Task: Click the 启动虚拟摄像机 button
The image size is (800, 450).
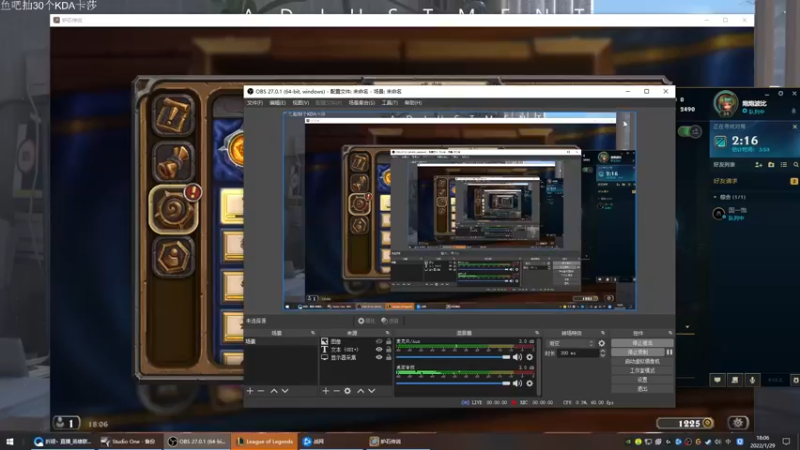Action: [642, 361]
